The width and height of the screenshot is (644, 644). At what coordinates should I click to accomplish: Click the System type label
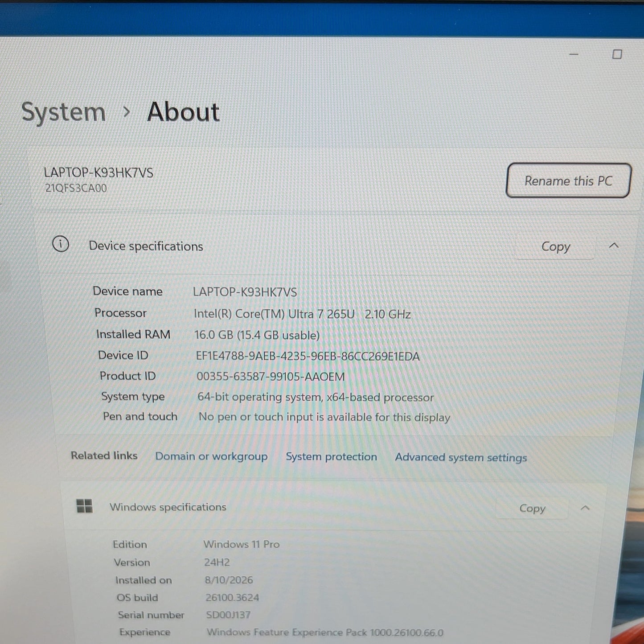(133, 397)
